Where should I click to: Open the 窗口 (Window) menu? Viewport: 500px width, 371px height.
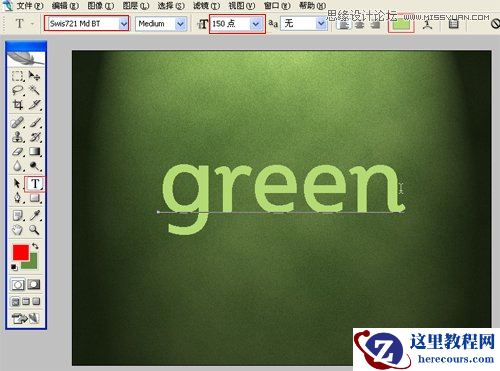[x=277, y=5]
